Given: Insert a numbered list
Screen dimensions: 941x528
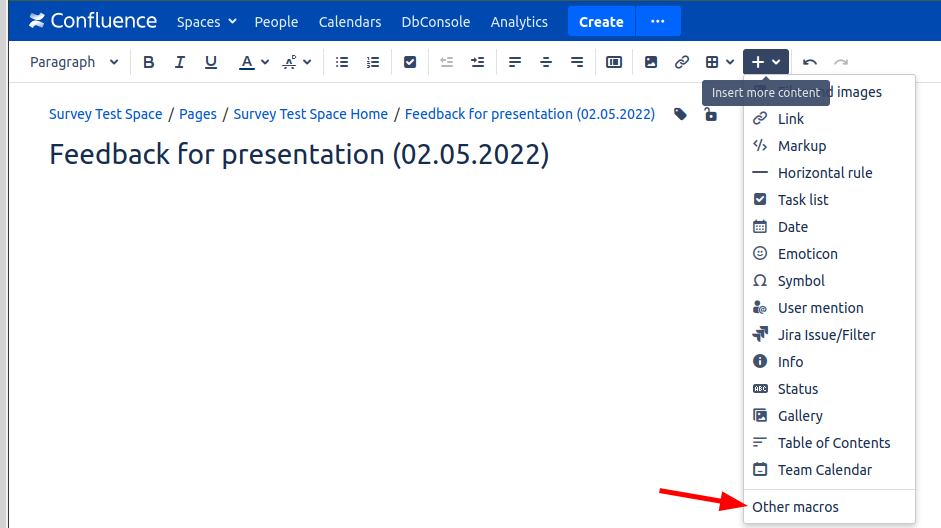Looking at the screenshot, I should [x=373, y=62].
